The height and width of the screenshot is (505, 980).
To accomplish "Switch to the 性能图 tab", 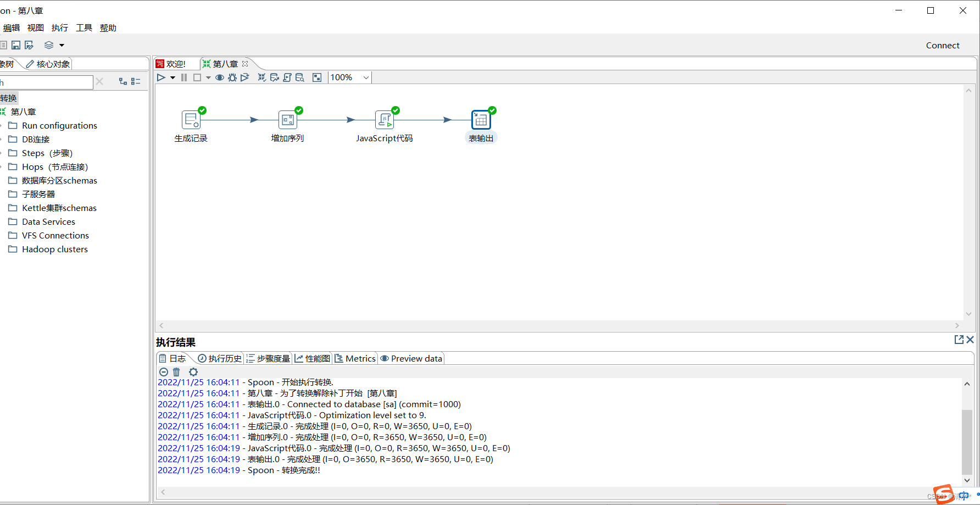I will pos(313,358).
